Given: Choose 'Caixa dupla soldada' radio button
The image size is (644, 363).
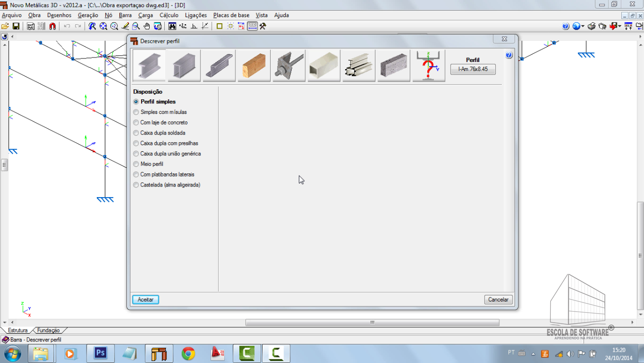Looking at the screenshot, I should pyautogui.click(x=136, y=133).
